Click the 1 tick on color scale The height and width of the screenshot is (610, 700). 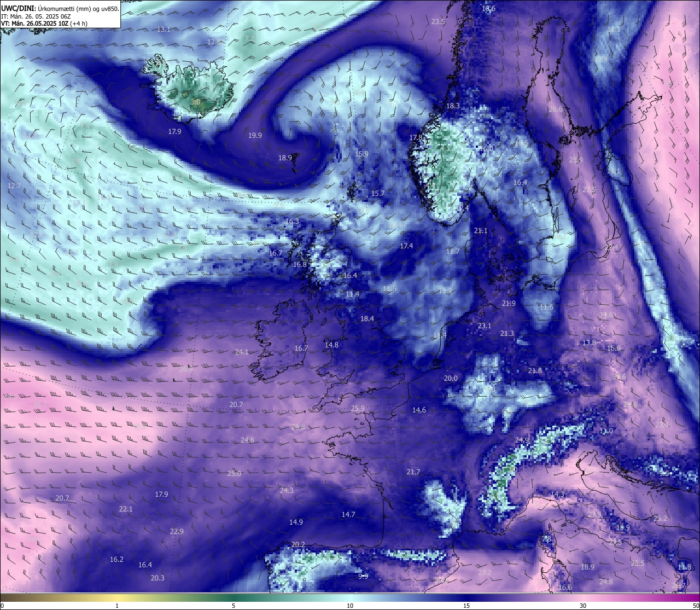click(117, 605)
